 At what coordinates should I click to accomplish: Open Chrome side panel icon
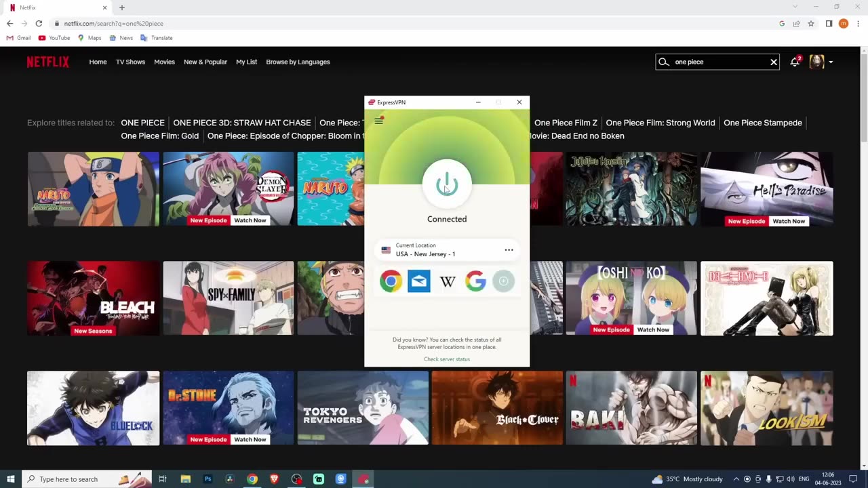point(829,23)
